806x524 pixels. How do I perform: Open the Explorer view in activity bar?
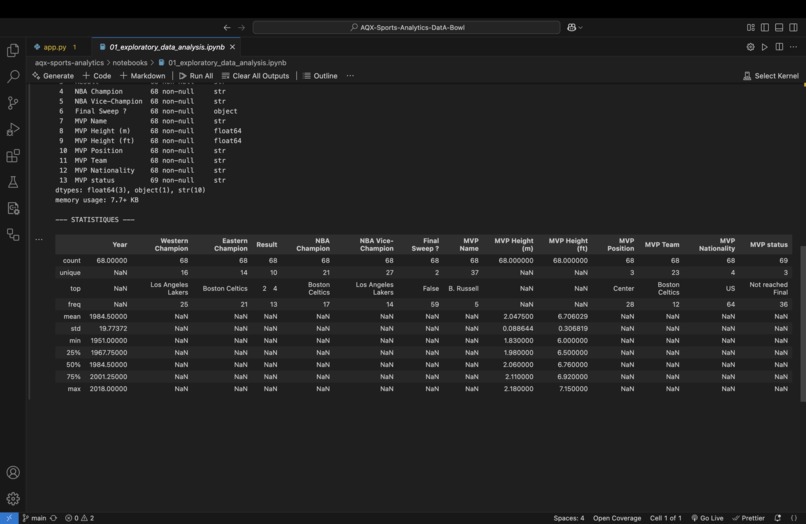coord(13,50)
